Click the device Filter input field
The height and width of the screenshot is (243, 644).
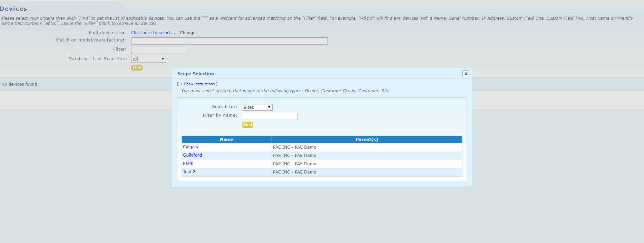(x=159, y=50)
